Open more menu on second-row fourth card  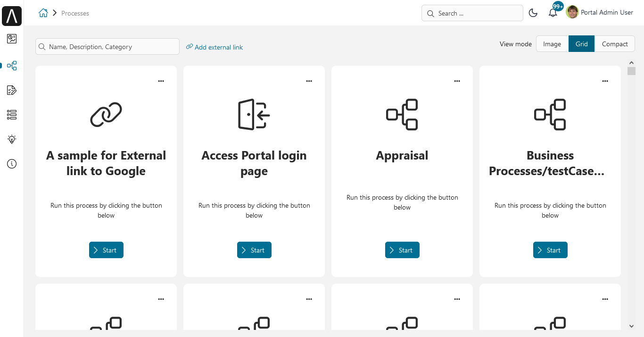[x=605, y=299]
